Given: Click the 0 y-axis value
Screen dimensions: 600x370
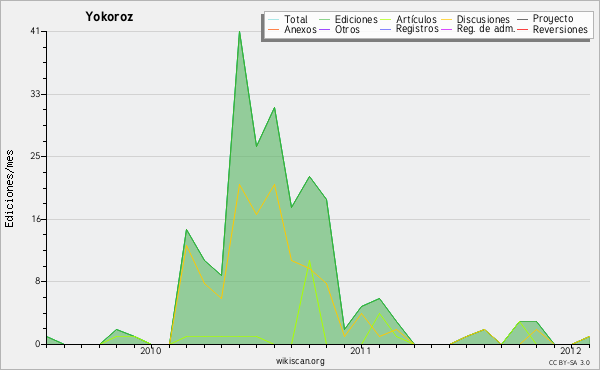Looking at the screenshot, I should coord(38,344).
